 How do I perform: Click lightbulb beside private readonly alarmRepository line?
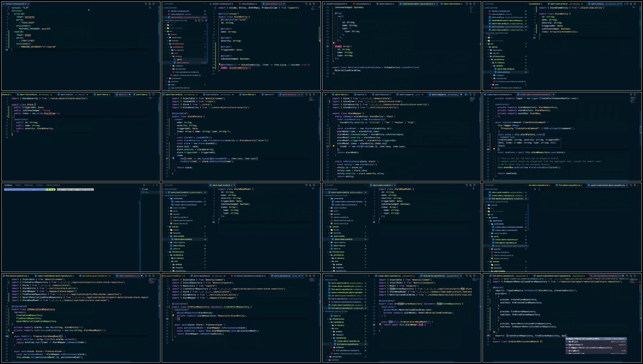coord(173,316)
